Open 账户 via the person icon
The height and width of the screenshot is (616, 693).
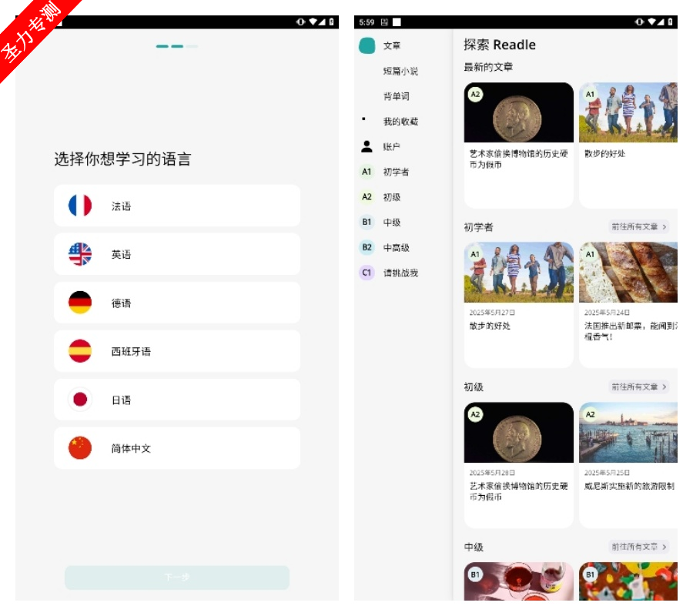367,146
